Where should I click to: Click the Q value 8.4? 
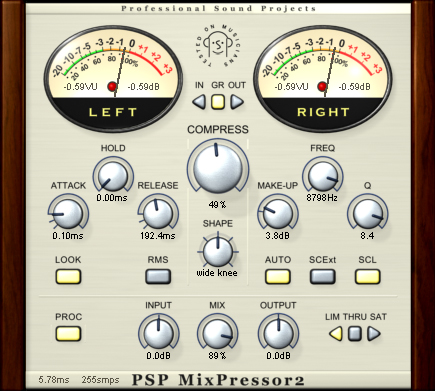[x=367, y=236]
